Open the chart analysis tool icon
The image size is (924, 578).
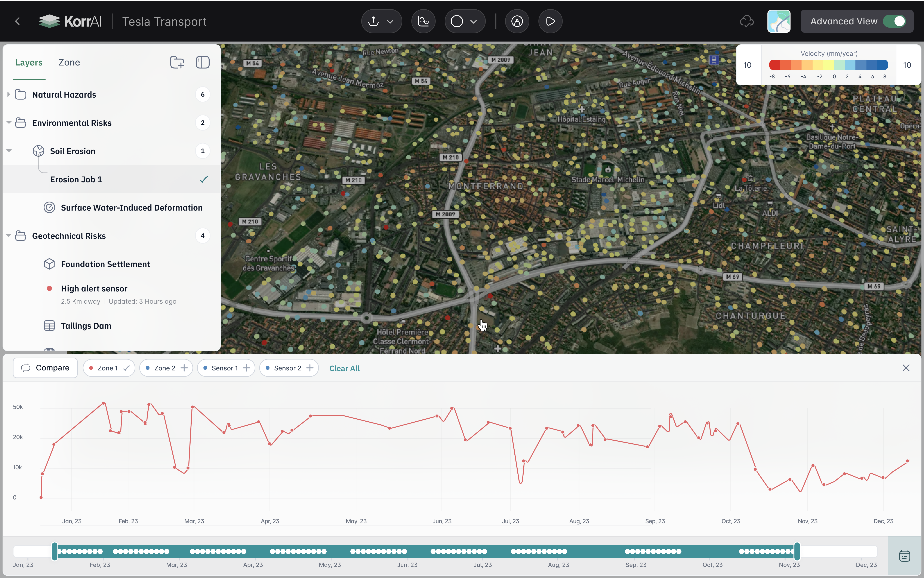(423, 21)
